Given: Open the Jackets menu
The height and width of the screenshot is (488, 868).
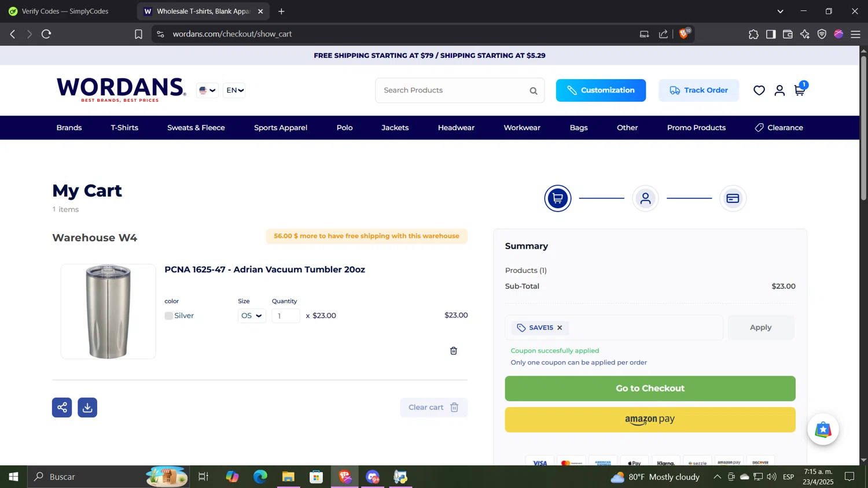Looking at the screenshot, I should 395,128.
